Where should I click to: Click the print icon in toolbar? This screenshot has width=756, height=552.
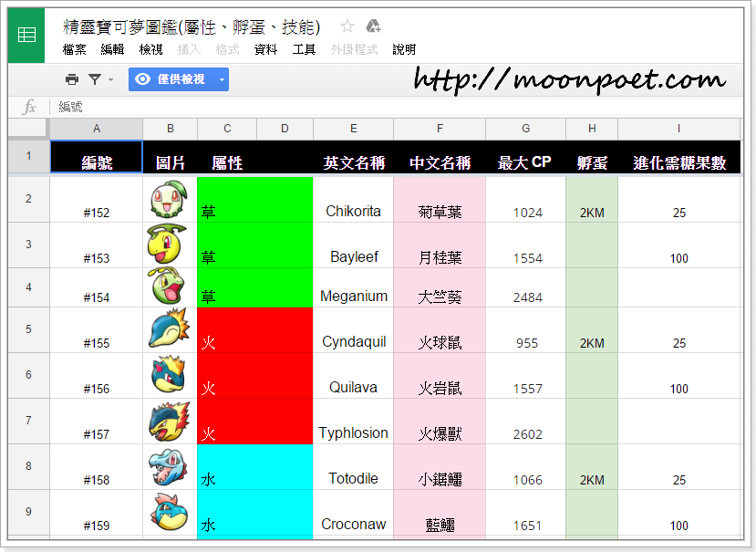click(x=72, y=79)
